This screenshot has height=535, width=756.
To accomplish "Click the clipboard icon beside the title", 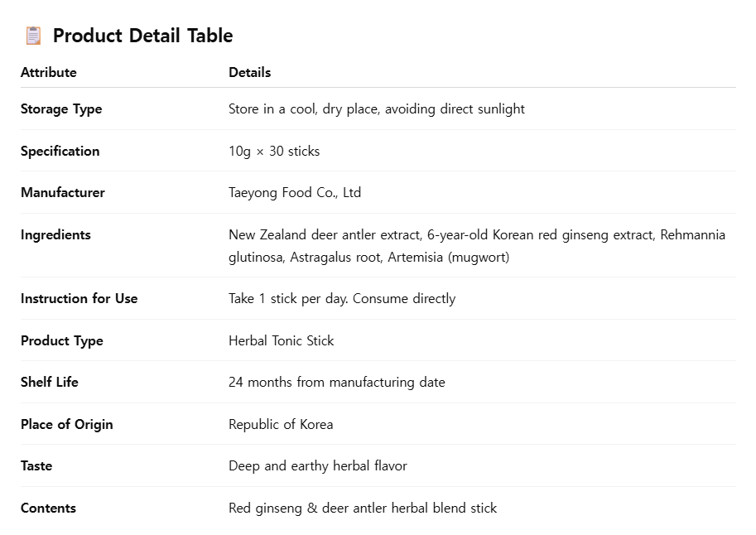I will coord(33,36).
